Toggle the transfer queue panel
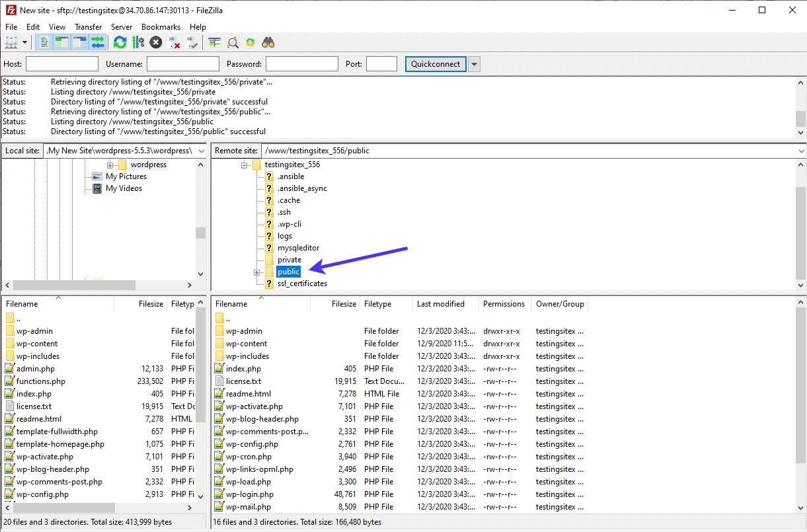This screenshot has height=532, width=807. [96, 42]
